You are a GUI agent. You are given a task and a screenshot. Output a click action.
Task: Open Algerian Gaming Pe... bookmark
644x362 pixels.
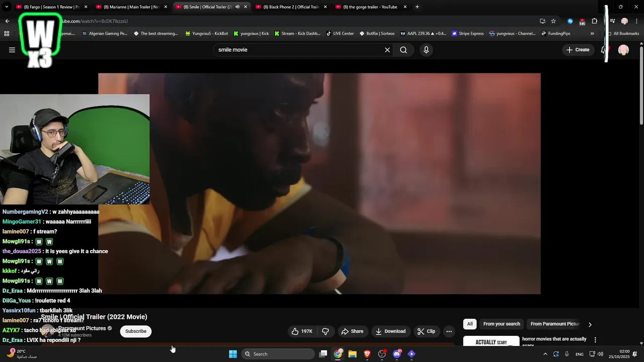[105, 34]
